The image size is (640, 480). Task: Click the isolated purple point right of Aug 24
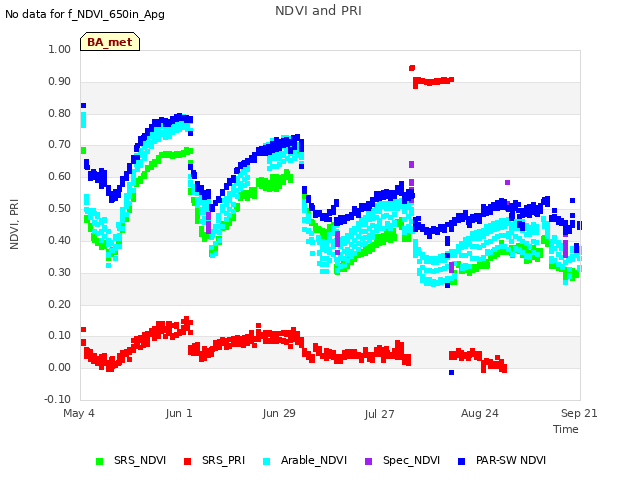pyautogui.click(x=507, y=182)
